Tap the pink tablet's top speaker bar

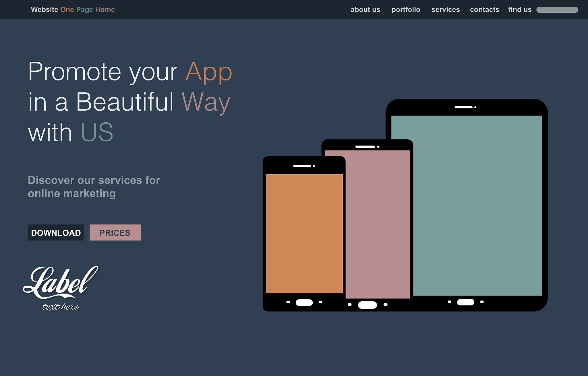click(x=365, y=146)
